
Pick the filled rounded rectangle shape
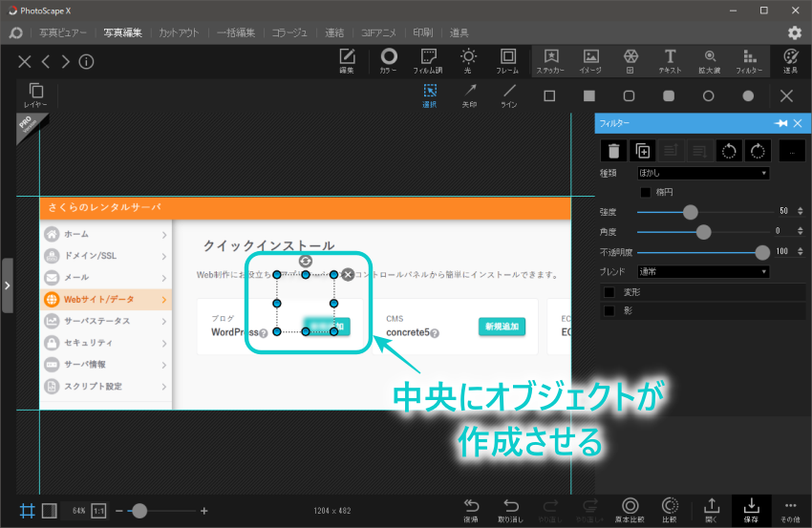point(669,95)
